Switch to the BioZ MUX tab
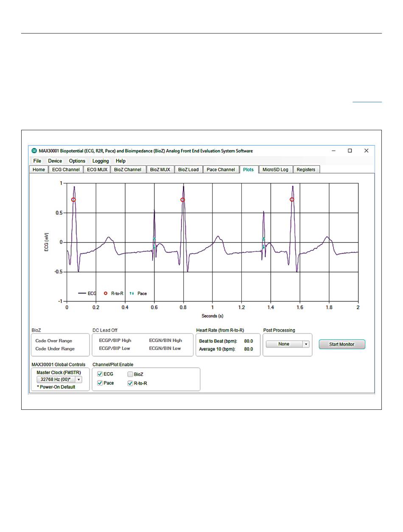Image resolution: width=403 pixels, height=532 pixels. coord(160,170)
